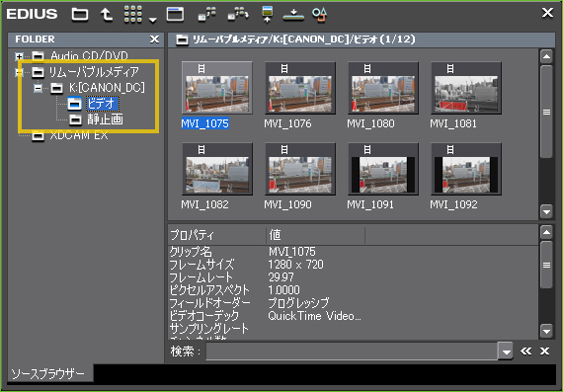The width and height of the screenshot is (563, 392).
Task: Click the tools shapes icon
Action: click(x=319, y=15)
